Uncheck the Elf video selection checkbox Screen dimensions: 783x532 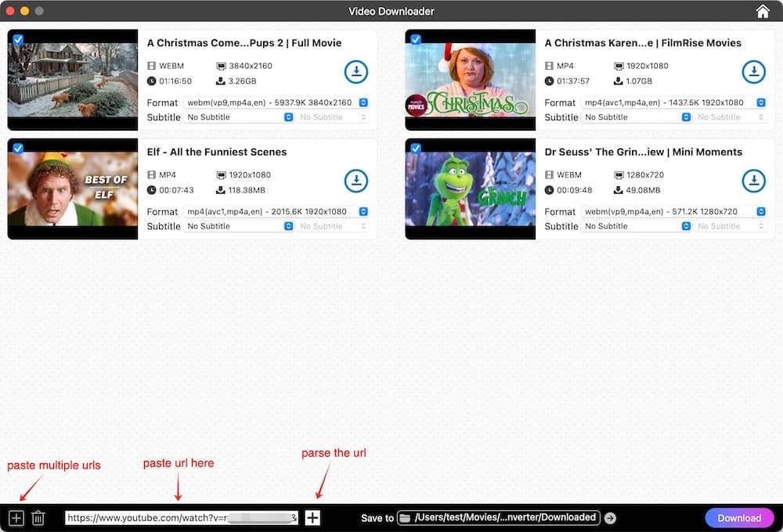coord(18,149)
